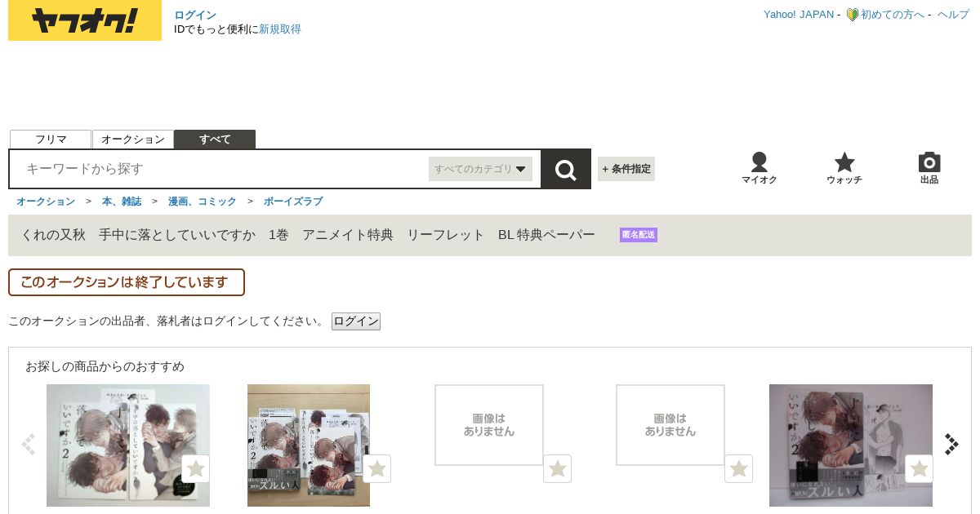Star the second no-image recommended item

click(739, 468)
